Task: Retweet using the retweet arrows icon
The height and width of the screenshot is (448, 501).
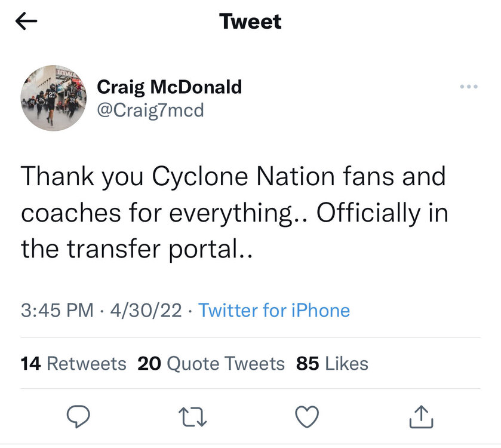Action: (193, 416)
